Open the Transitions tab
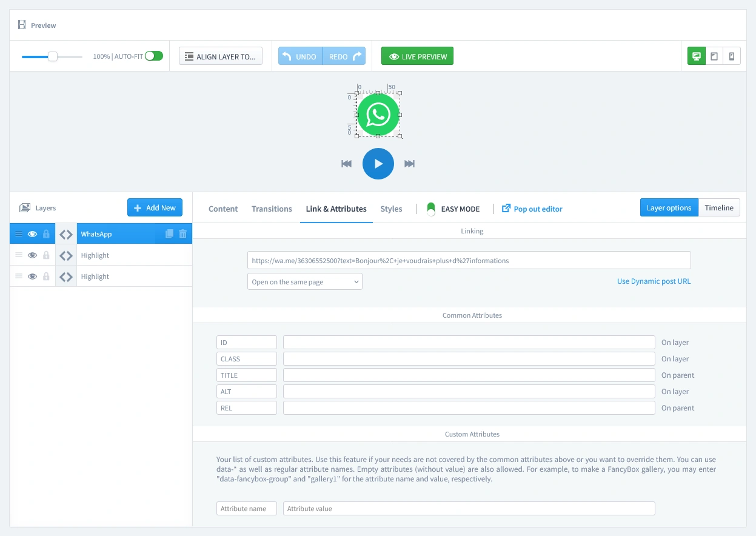The height and width of the screenshot is (536, 756). click(272, 209)
